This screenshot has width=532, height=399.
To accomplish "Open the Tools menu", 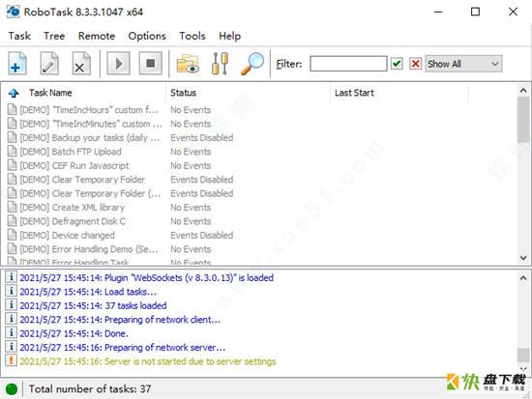I will [192, 36].
